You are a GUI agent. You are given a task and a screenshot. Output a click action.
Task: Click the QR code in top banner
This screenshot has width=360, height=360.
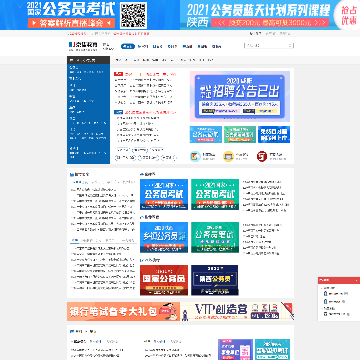click(x=133, y=15)
